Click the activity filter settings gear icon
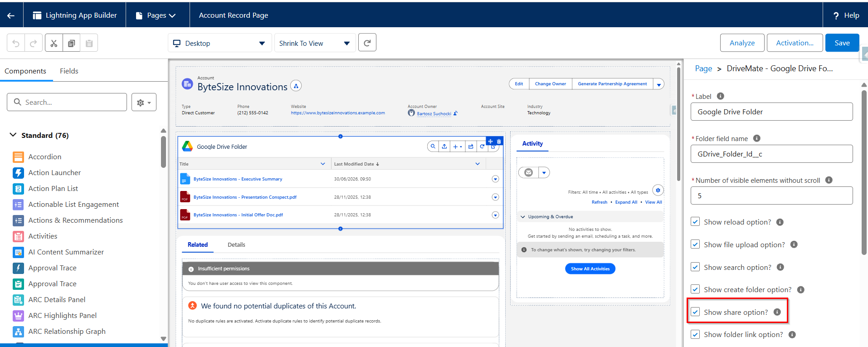 [x=658, y=191]
